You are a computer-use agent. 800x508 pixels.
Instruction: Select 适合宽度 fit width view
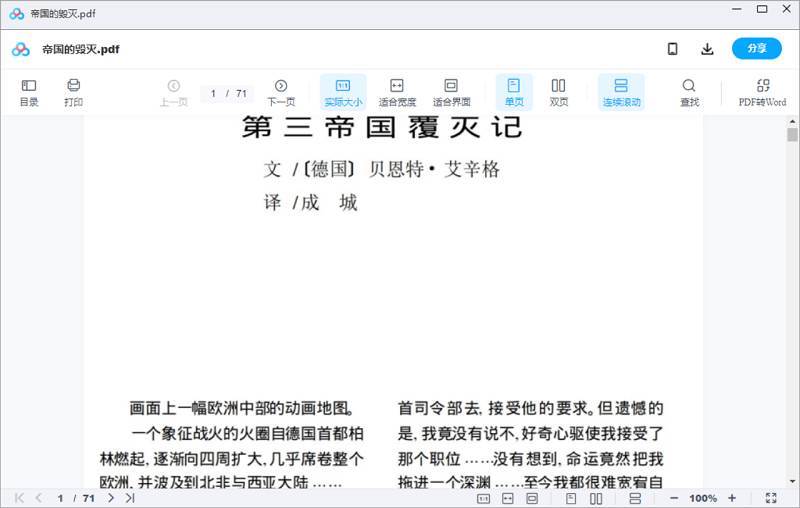[396, 92]
